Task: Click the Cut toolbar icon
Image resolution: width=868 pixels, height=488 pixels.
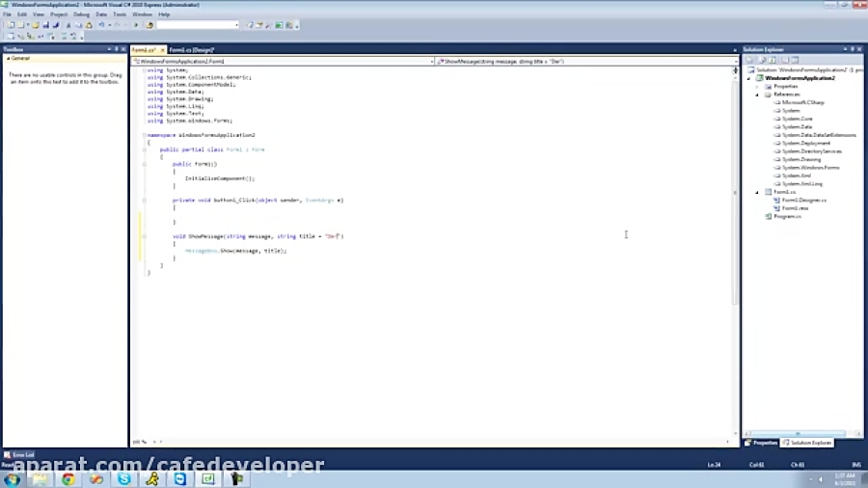Action: tap(68, 25)
